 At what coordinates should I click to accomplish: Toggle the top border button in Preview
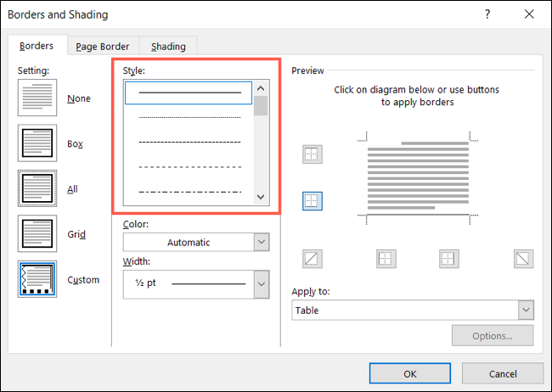(312, 154)
